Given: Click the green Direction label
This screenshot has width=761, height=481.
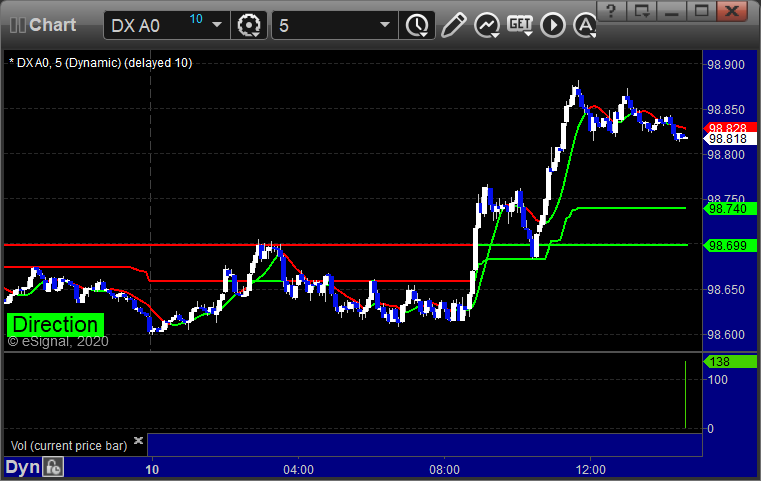Looking at the screenshot, I should coord(55,325).
